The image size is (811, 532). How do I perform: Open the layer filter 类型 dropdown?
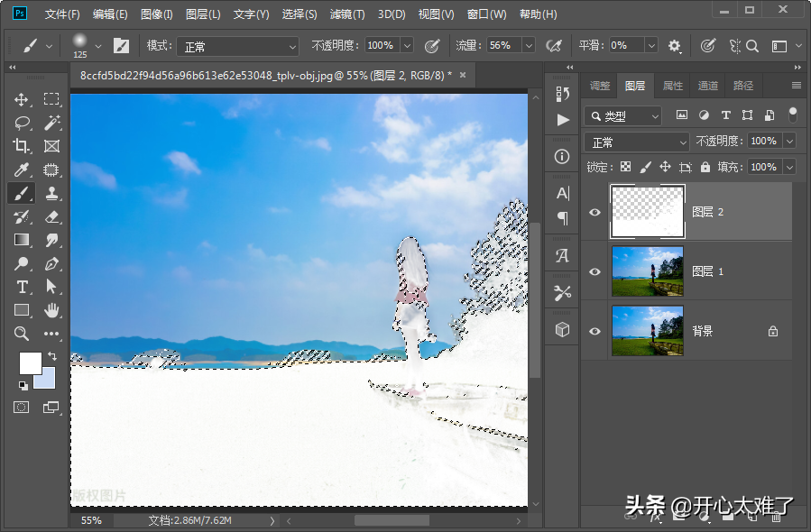623,115
